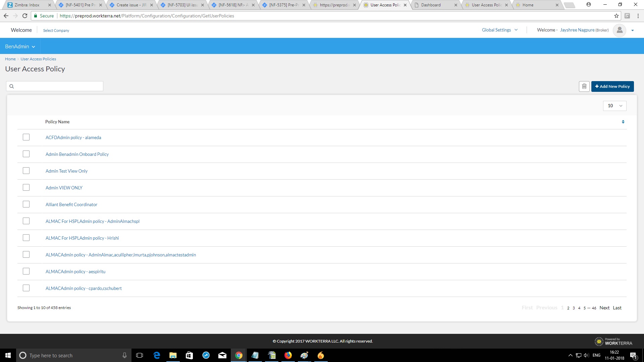The image size is (644, 362).
Task: Expand the BenAdmin menu dropdown
Action: point(20,47)
